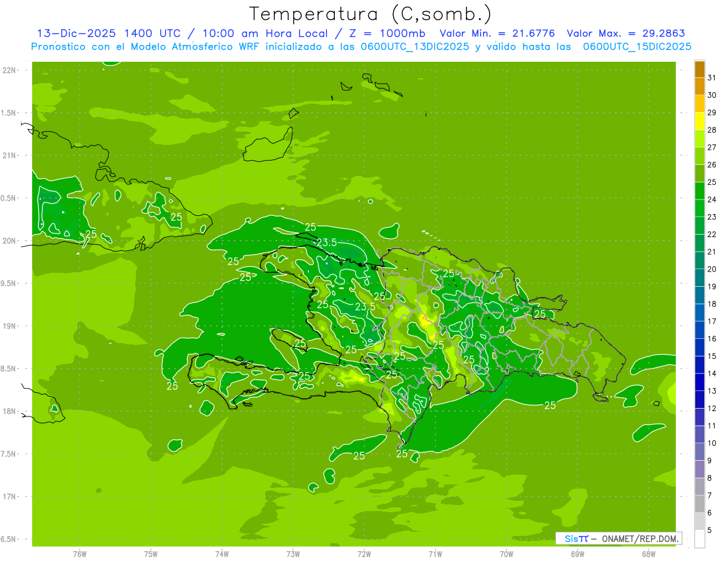This screenshot has width=728, height=562.
Task: Click the "74W" longitude label
Action: (222, 554)
